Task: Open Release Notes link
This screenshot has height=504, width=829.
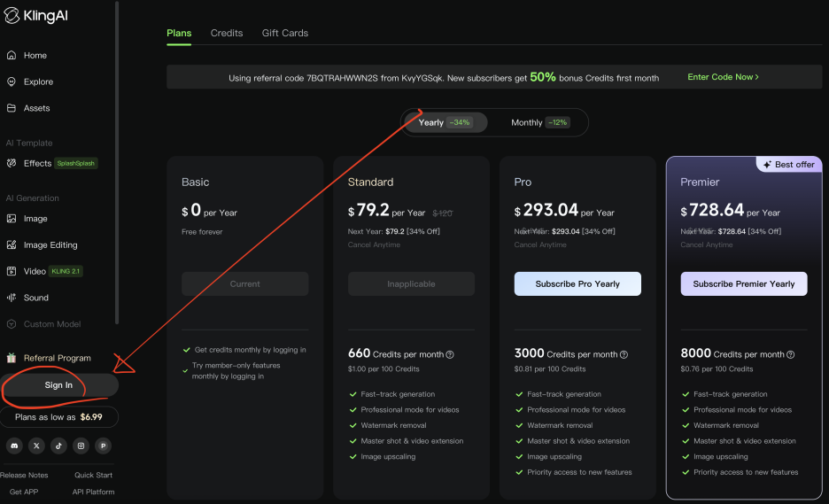Action: point(24,476)
